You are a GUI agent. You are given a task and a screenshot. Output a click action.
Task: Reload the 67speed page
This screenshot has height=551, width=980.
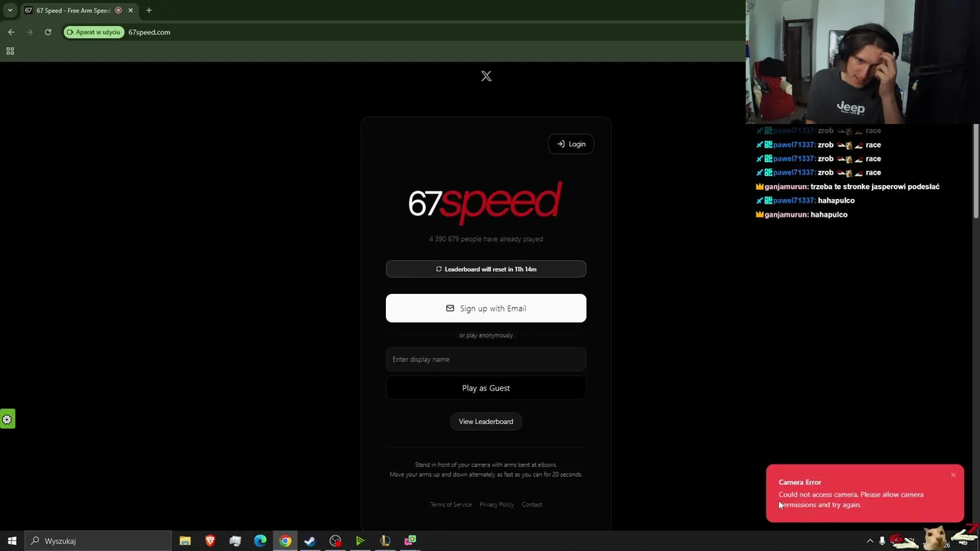47,32
